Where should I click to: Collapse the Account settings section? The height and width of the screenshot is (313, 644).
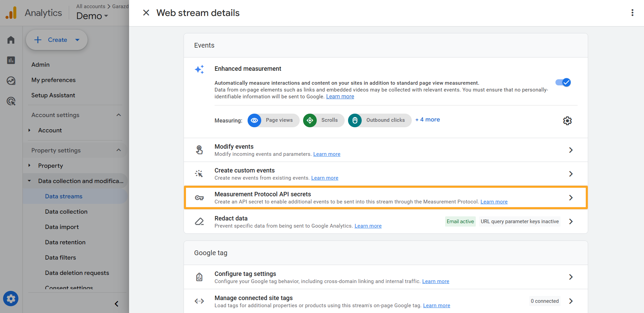[x=119, y=115]
